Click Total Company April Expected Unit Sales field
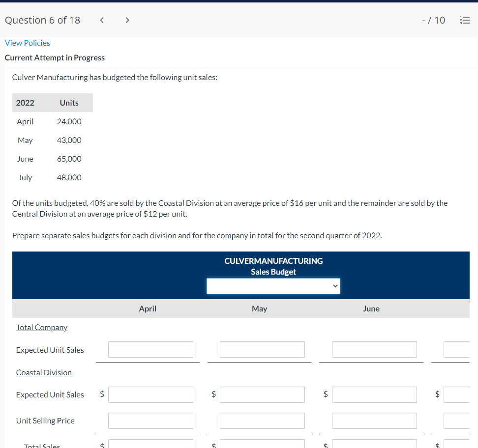 150,349
